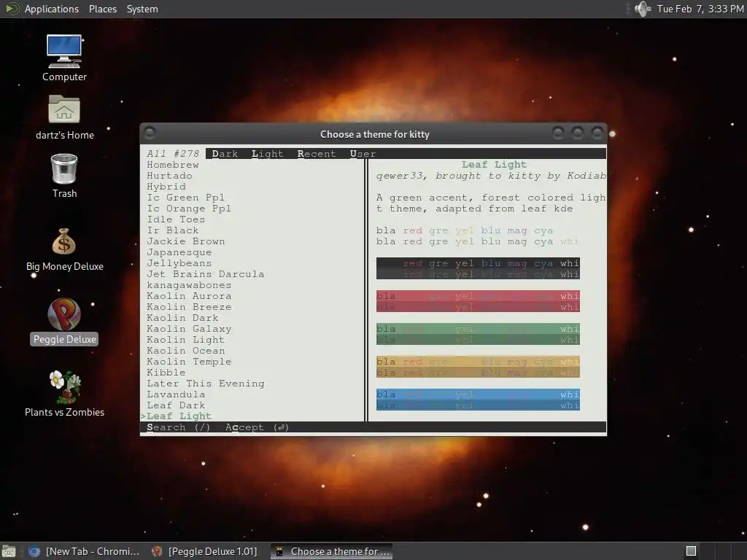The width and height of the screenshot is (747, 560).
Task: Select the Homebrew theme
Action: pyautogui.click(x=172, y=165)
